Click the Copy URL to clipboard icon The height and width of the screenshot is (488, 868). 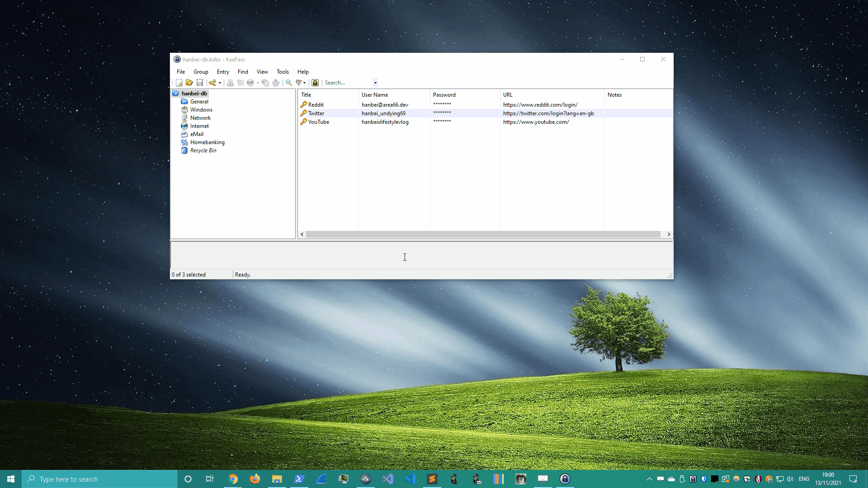tap(265, 83)
